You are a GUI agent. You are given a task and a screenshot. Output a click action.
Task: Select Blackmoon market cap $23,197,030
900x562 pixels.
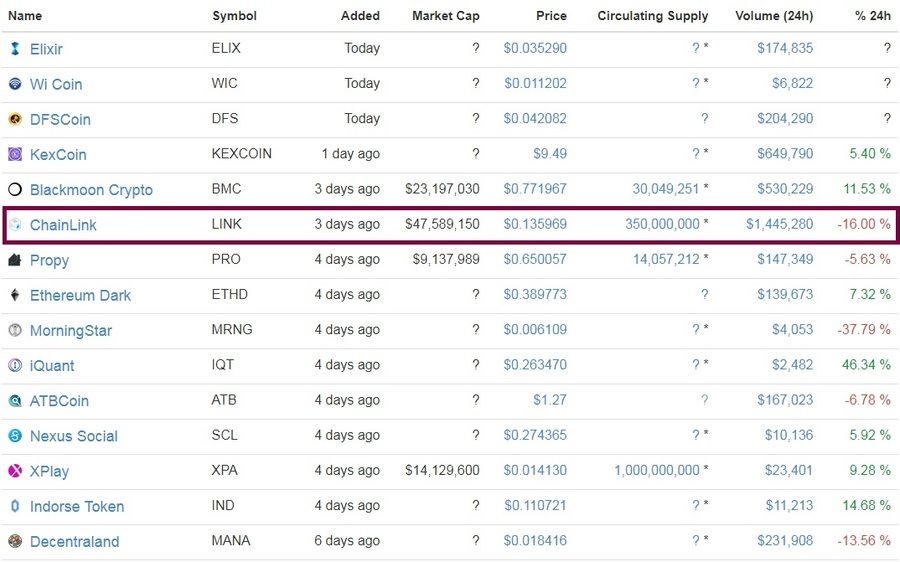tap(442, 189)
